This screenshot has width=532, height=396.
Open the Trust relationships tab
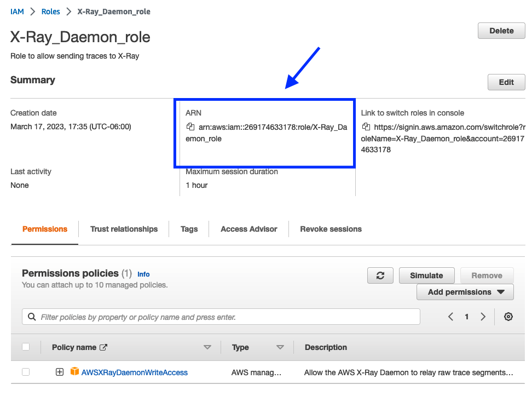pyautogui.click(x=124, y=229)
